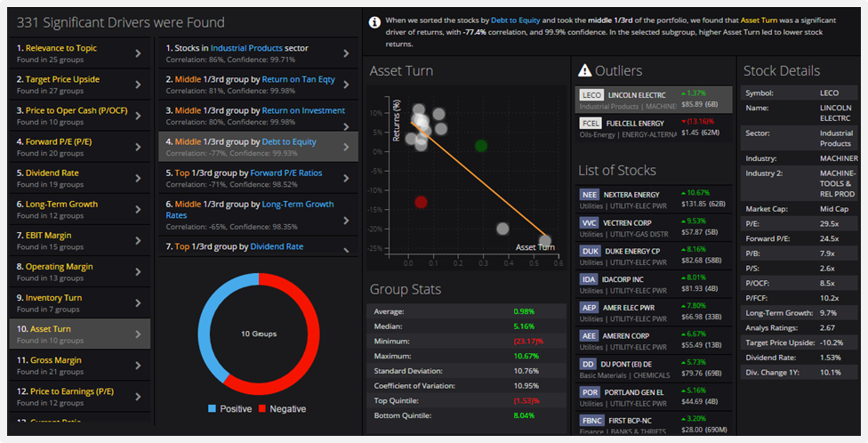Image resolution: width=868 pixels, height=443 pixels.
Task: Select the AEE ticker badge
Action: click(589, 335)
